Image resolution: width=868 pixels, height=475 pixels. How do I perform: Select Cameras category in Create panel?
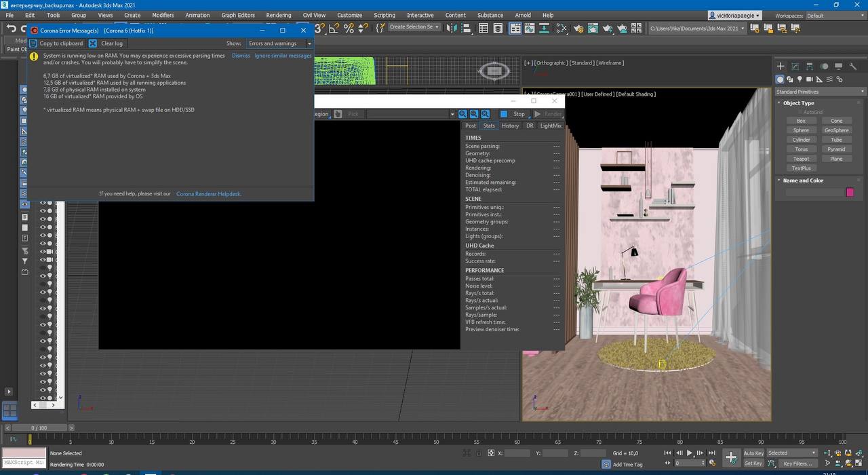pyautogui.click(x=810, y=79)
